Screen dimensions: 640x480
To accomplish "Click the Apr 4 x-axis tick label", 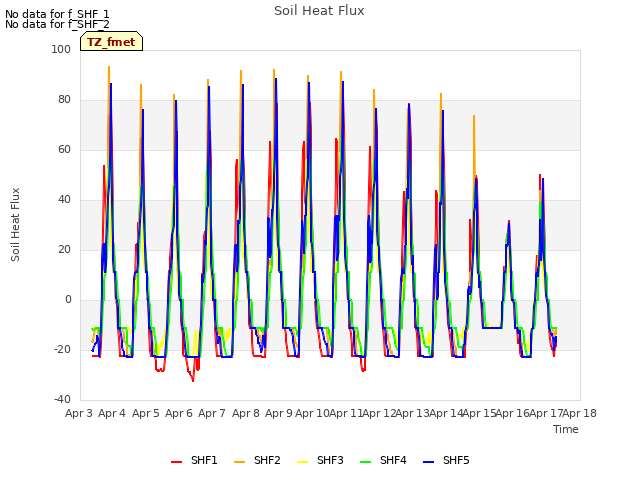I will [112, 413].
